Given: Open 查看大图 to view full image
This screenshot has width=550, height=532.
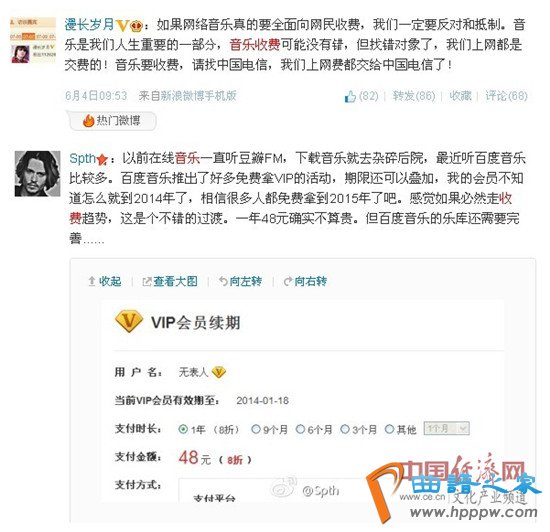Looking at the screenshot, I should (170, 281).
